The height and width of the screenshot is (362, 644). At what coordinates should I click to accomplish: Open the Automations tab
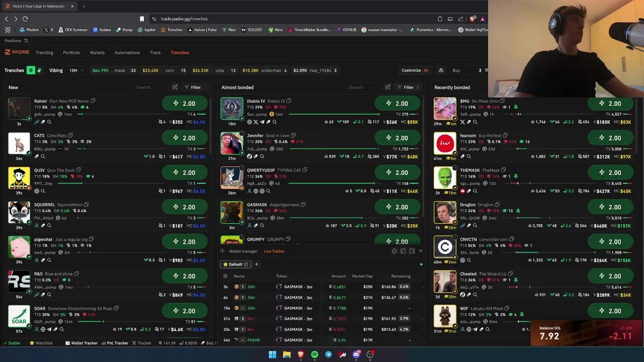pyautogui.click(x=127, y=53)
